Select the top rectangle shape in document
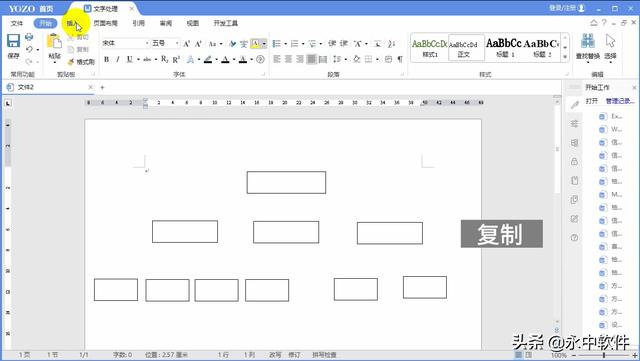The height and width of the screenshot is (361, 640). pyautogui.click(x=286, y=183)
